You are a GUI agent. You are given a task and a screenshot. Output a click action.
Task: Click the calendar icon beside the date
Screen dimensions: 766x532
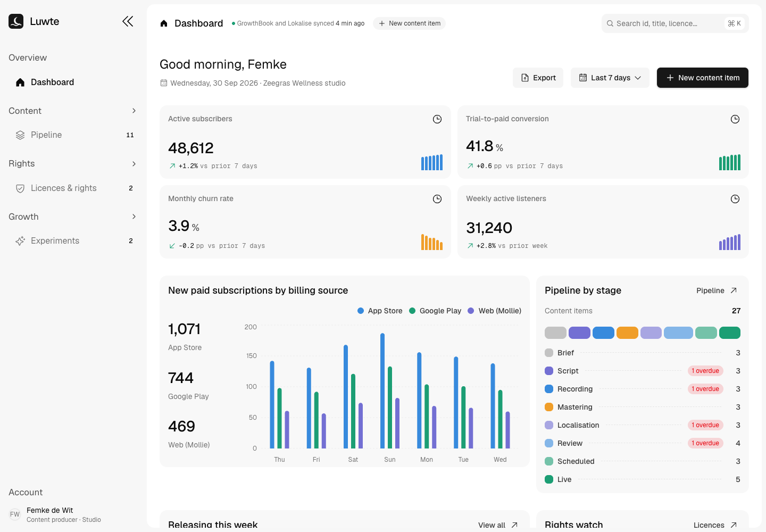[x=164, y=83]
